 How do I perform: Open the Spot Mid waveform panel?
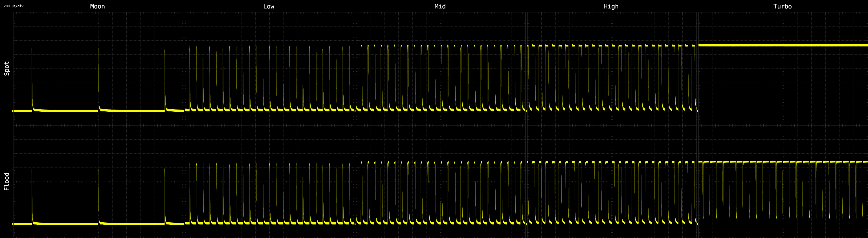(440, 69)
